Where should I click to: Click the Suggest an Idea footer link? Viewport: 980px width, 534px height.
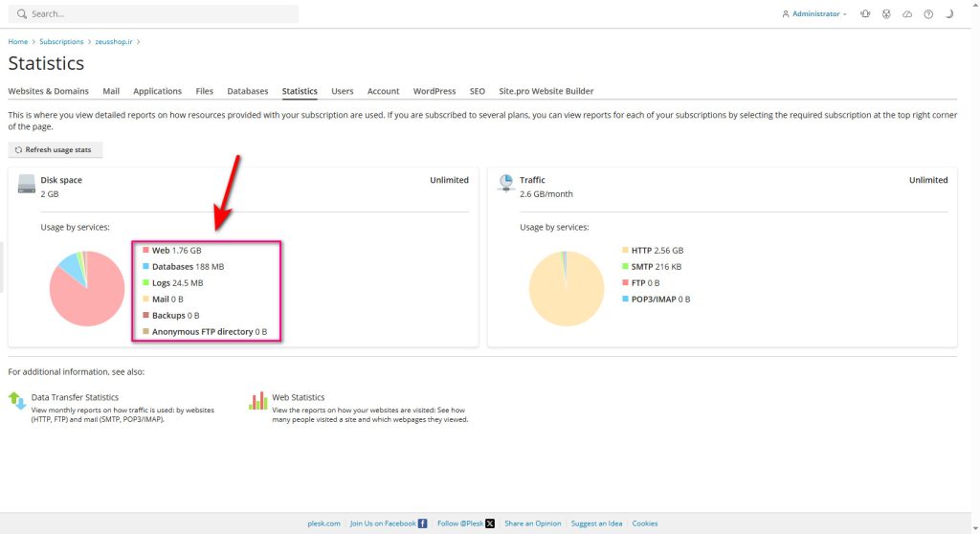point(596,523)
